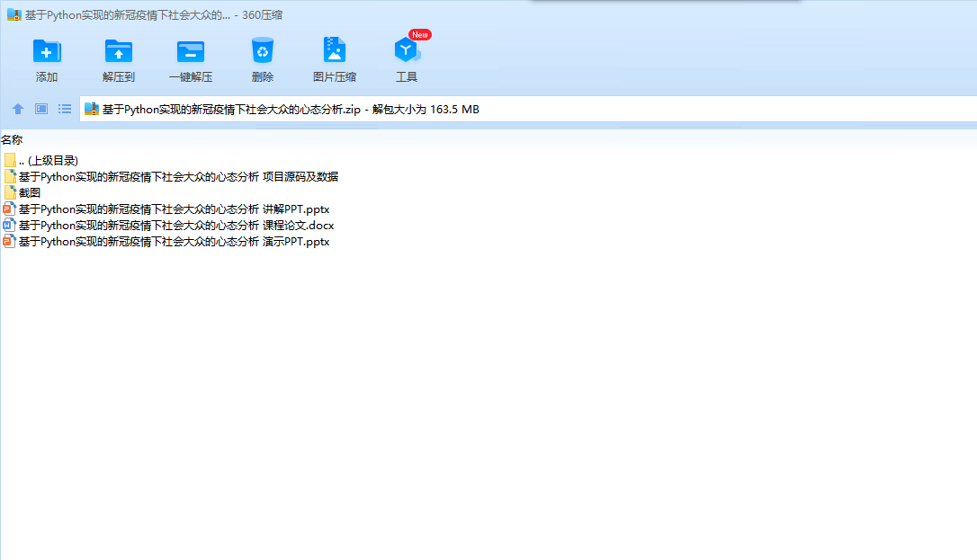
Task: Click the 解压到 (Extract to) icon
Action: 119,51
